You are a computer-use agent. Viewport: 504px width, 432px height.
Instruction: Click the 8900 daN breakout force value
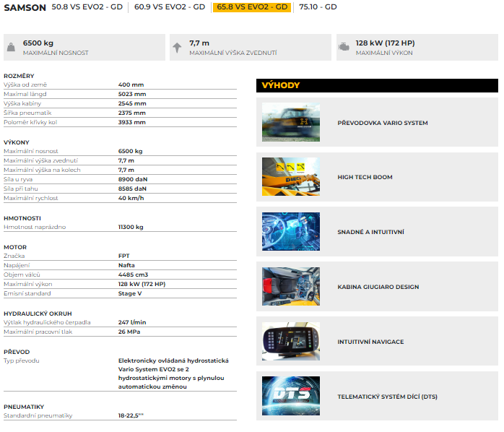pos(133,179)
